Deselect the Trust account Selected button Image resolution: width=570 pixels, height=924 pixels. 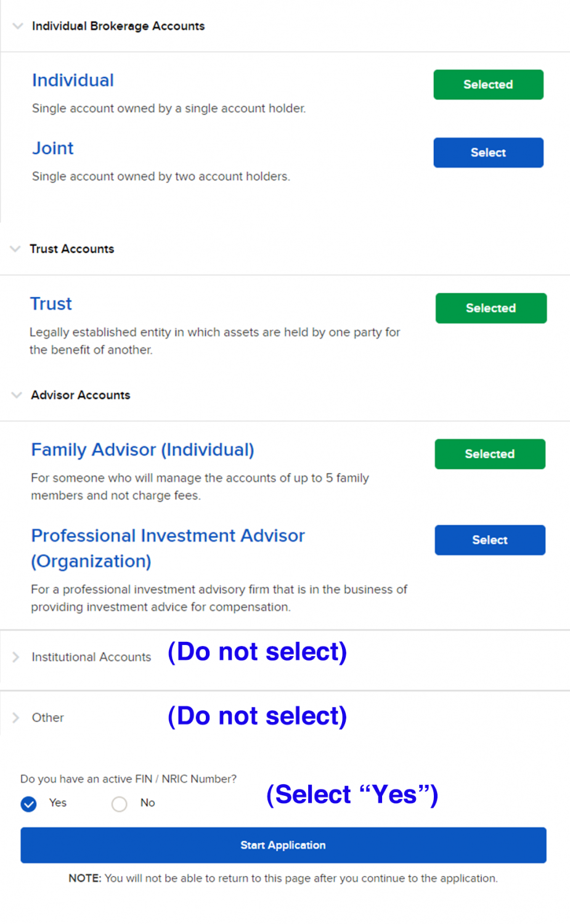(491, 308)
